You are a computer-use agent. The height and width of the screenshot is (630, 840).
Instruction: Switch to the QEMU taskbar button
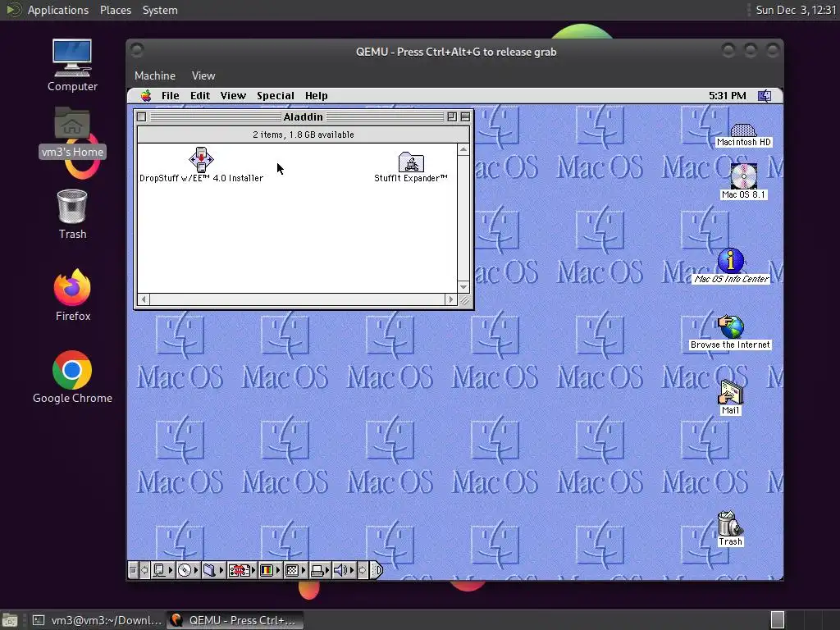pos(235,620)
